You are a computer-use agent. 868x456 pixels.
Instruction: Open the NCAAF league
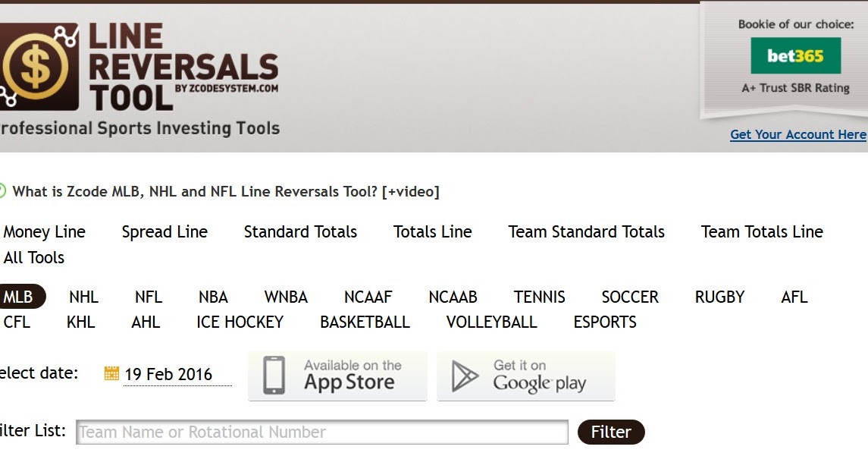click(368, 297)
